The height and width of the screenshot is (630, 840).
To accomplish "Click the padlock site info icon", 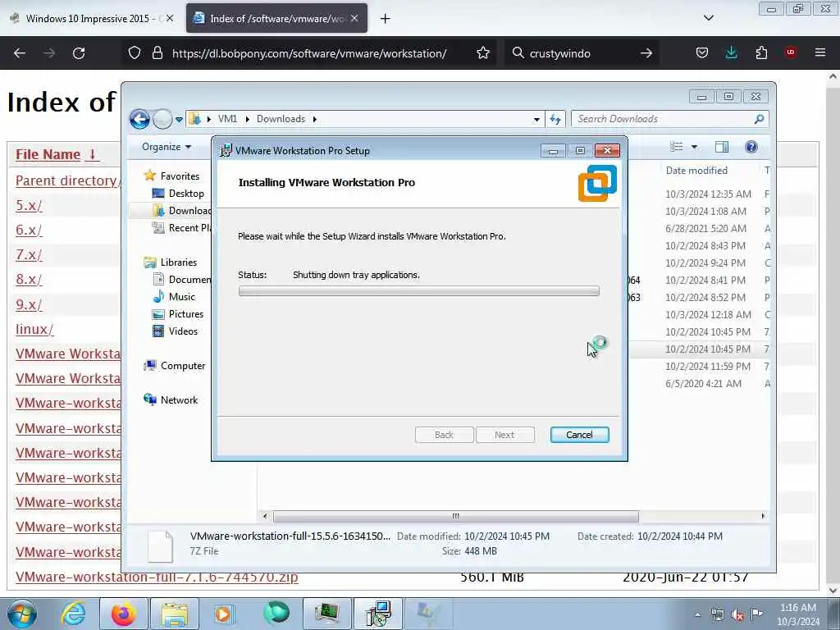I will tap(157, 53).
